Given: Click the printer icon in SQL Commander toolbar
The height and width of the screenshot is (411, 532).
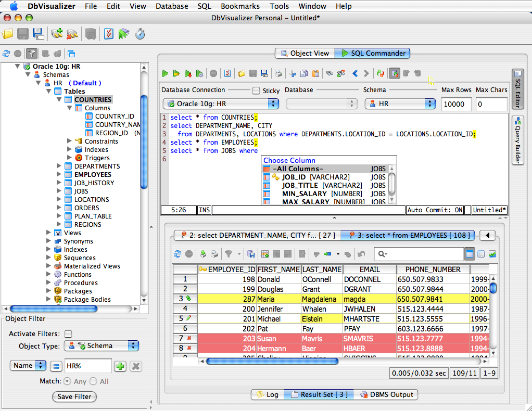Looking at the screenshot, I should click(x=278, y=73).
